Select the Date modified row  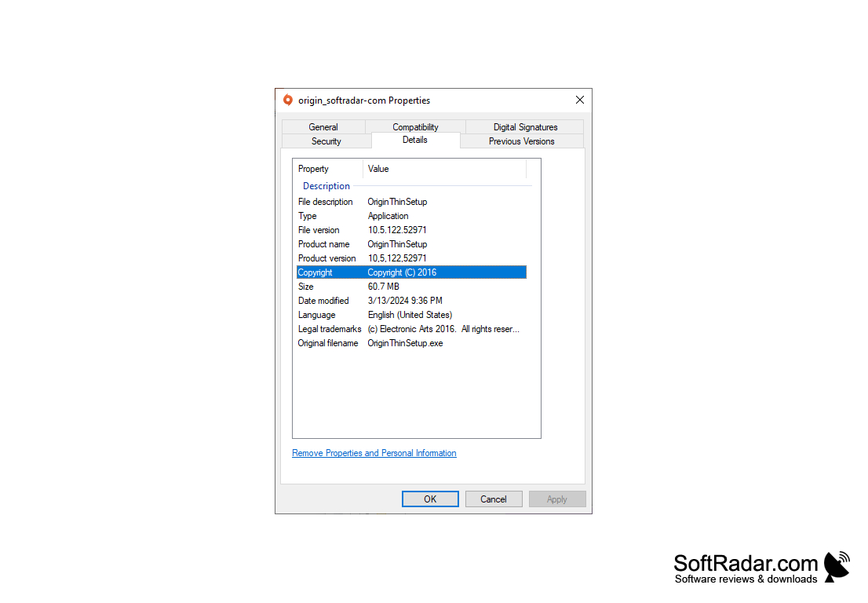[x=411, y=301]
